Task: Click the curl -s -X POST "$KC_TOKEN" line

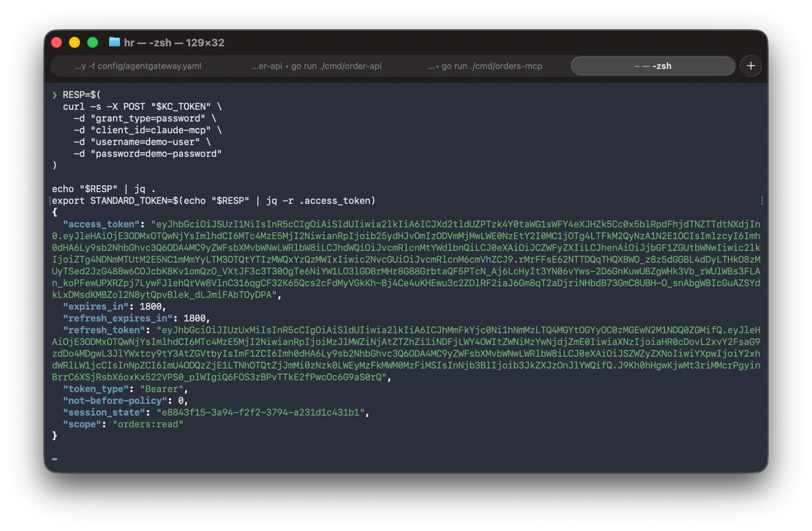Action: [142, 107]
